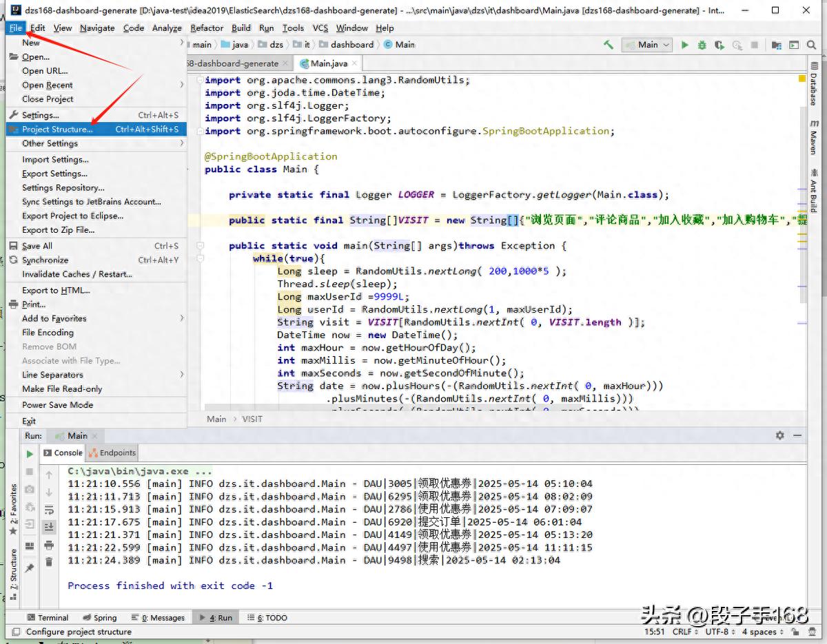Open the Structure tool window

pyautogui.click(x=12, y=574)
